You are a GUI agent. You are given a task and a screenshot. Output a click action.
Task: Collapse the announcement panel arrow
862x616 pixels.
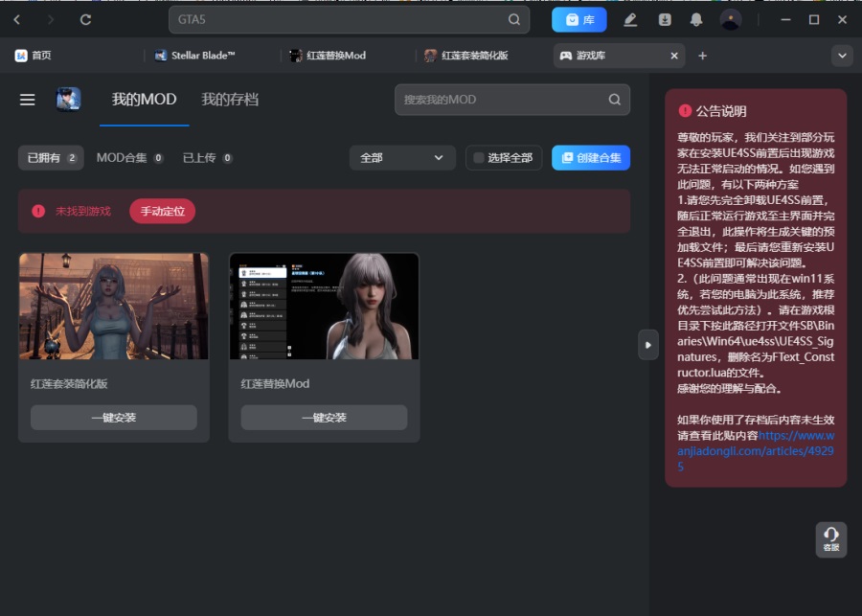(648, 345)
